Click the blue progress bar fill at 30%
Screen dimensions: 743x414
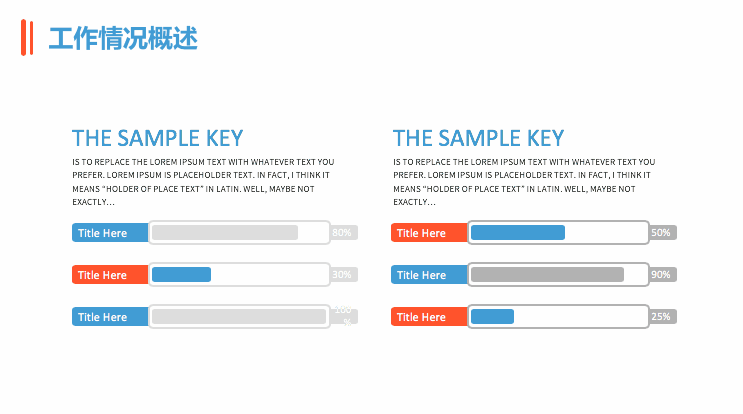tap(181, 275)
